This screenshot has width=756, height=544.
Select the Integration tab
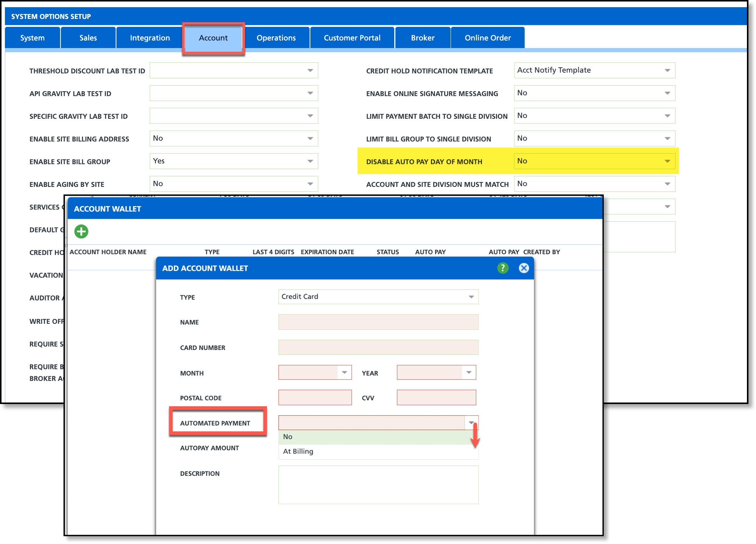150,38
